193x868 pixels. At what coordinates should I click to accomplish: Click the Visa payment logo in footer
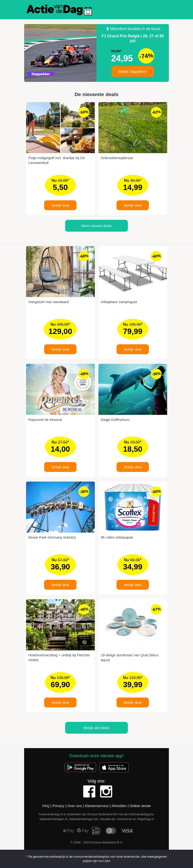point(127,831)
